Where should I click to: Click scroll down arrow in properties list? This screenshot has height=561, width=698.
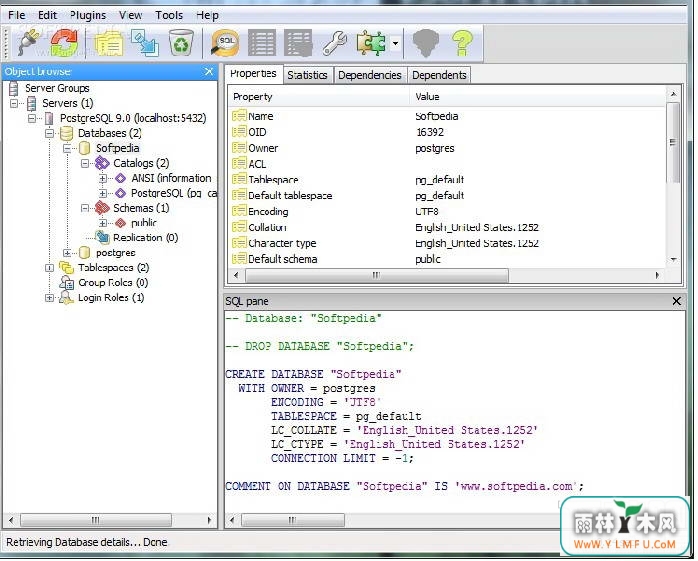click(674, 260)
